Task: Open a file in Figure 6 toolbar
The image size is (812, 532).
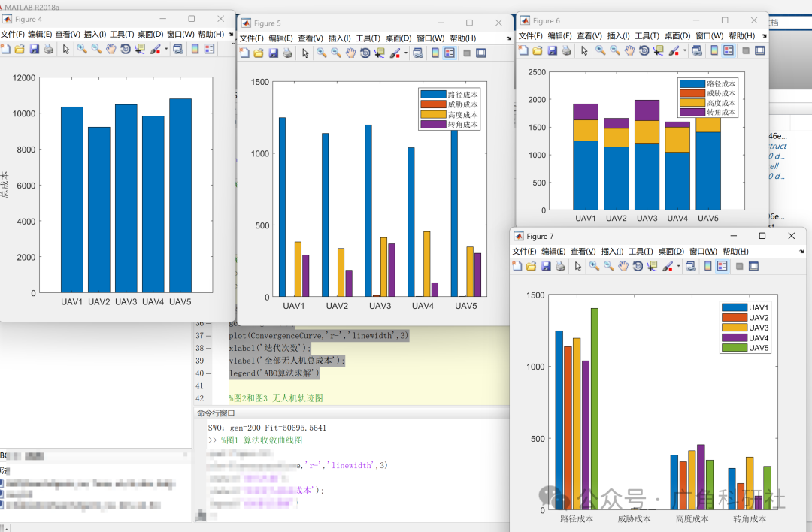Action: (538, 50)
